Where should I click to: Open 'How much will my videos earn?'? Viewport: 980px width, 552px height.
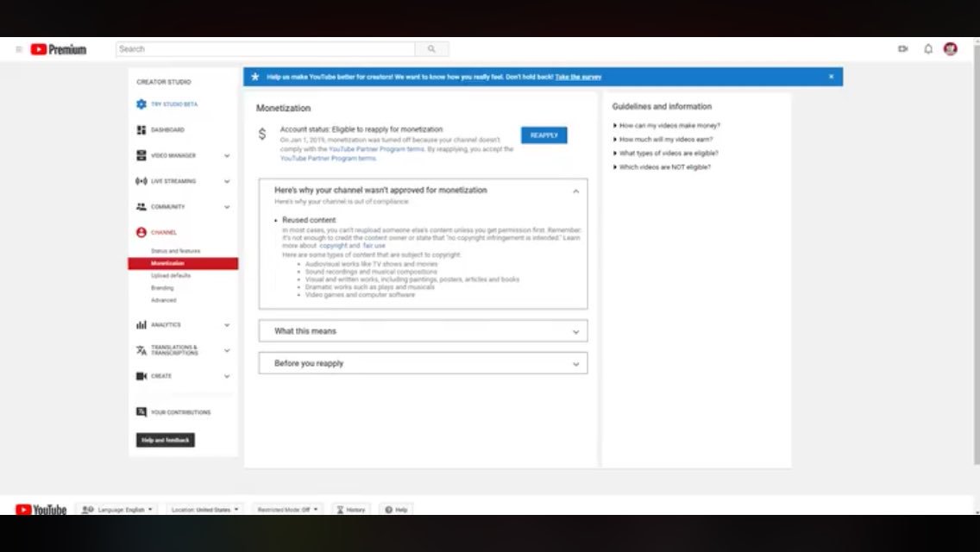click(666, 140)
